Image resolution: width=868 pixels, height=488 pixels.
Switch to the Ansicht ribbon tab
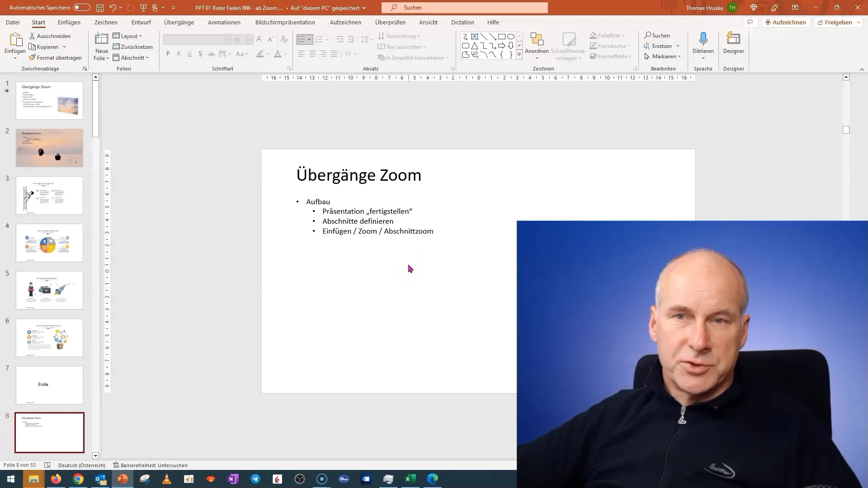428,22
